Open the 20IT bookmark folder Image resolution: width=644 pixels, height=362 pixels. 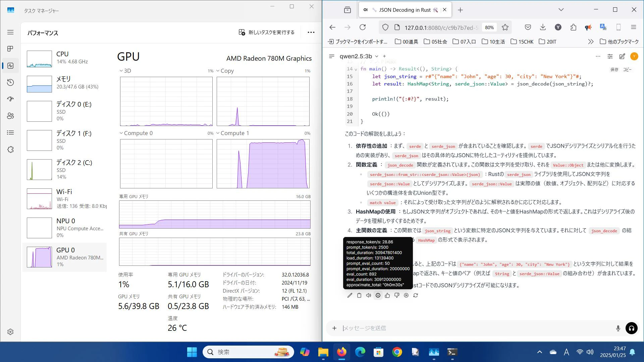click(x=548, y=42)
